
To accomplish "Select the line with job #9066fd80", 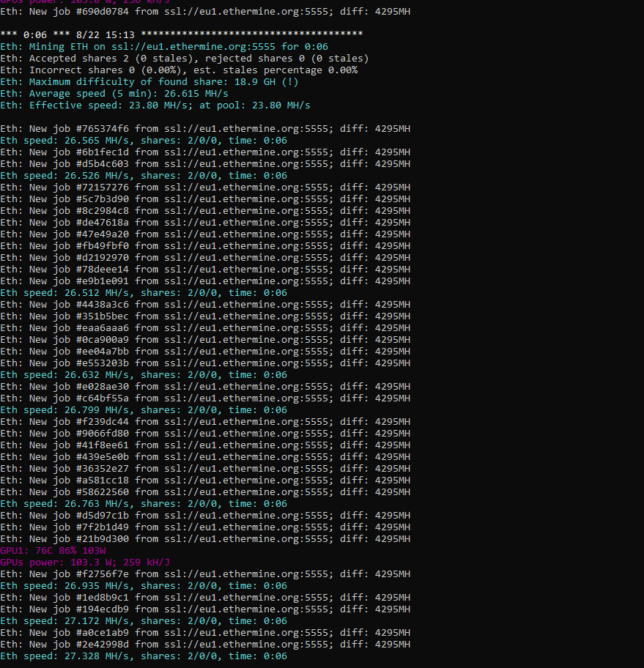I will (205, 434).
